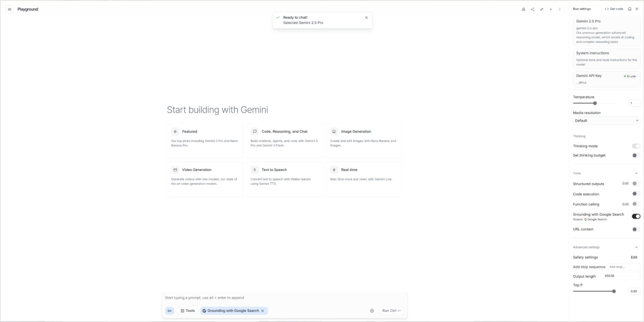Click the feedback headset icon near Get code
Screen dimensions: 644x322
click(630, 9)
